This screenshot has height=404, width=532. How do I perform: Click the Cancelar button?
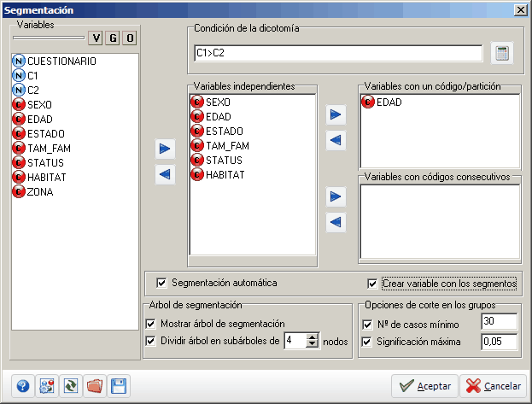click(493, 386)
